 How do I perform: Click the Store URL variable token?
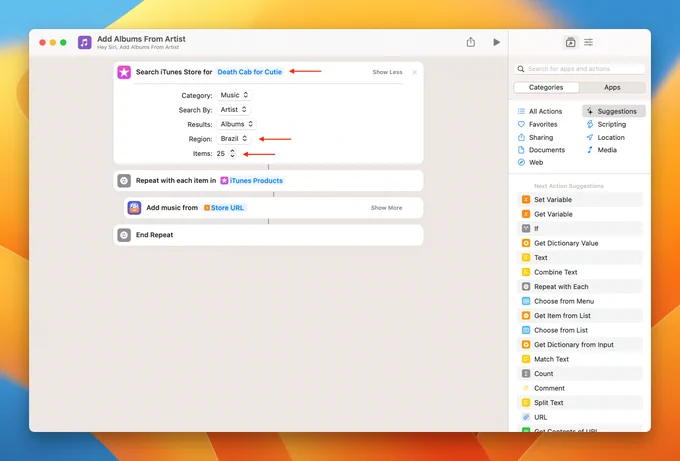(x=224, y=208)
